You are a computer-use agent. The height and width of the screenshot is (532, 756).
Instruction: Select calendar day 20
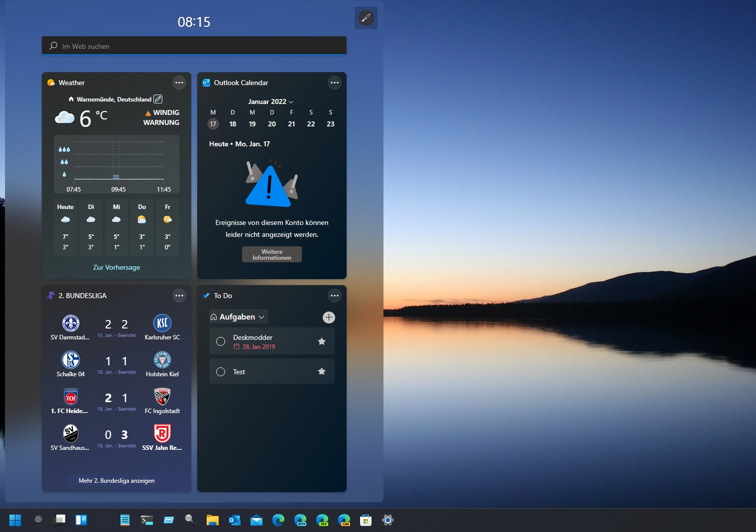pos(272,124)
